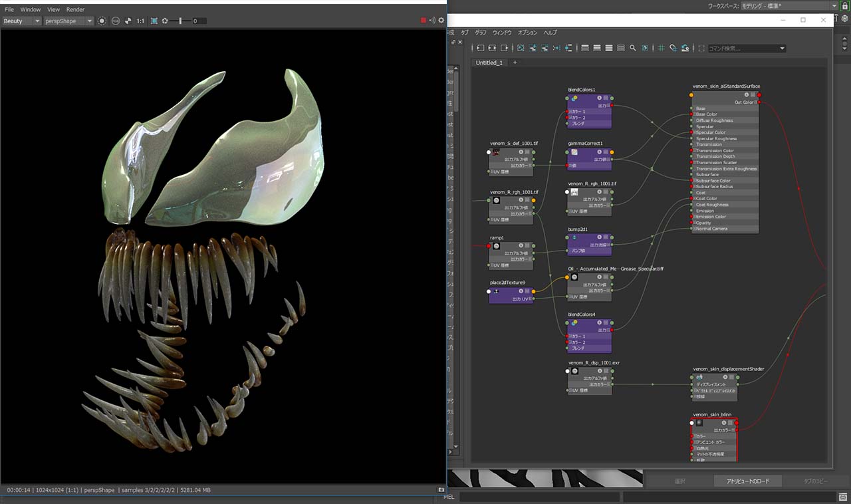
Task: Click the input and output connections icon
Action: pos(492,48)
